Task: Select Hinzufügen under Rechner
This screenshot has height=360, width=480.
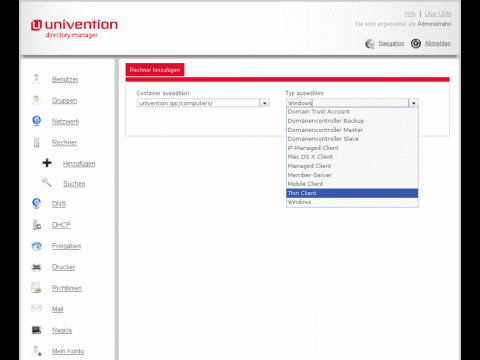Action: pyautogui.click(x=79, y=163)
